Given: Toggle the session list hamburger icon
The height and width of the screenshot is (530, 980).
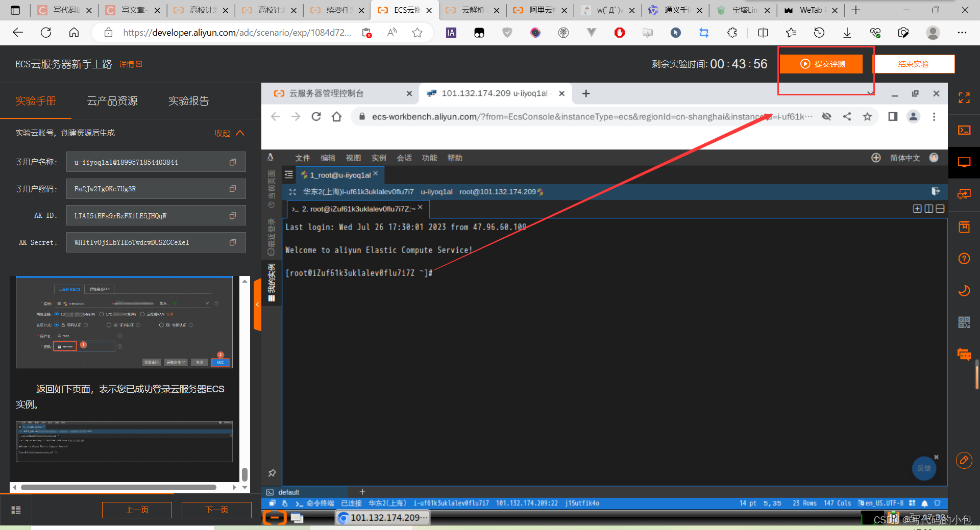Looking at the screenshot, I should coord(289,174).
